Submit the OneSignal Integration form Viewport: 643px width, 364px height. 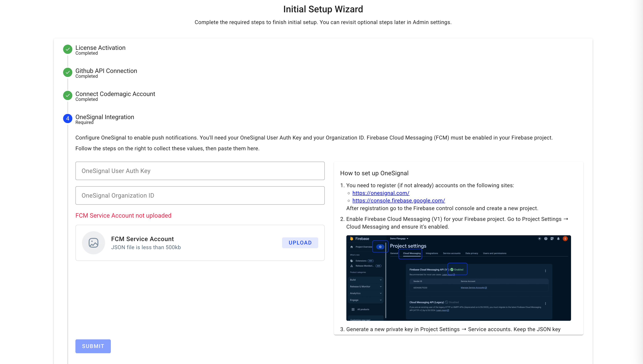93,346
